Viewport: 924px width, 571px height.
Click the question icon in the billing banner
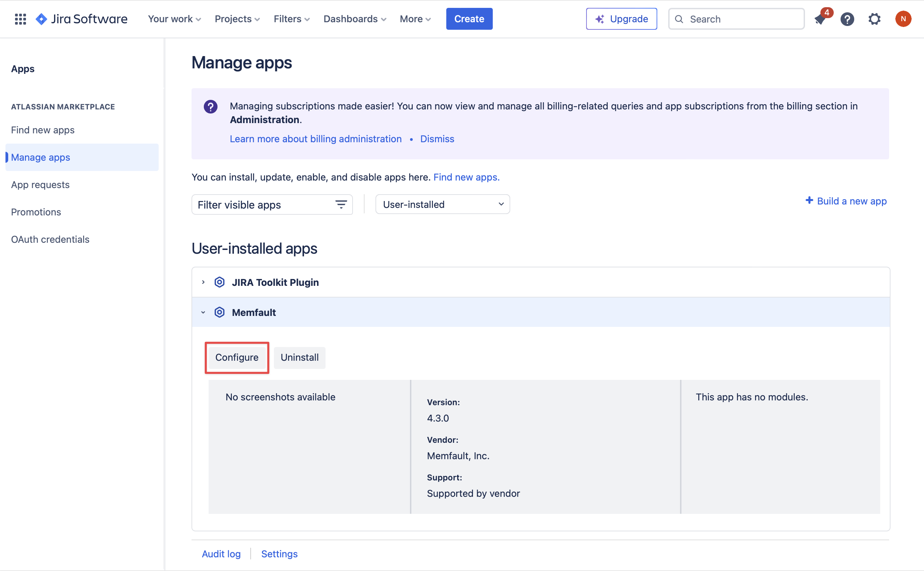click(211, 106)
